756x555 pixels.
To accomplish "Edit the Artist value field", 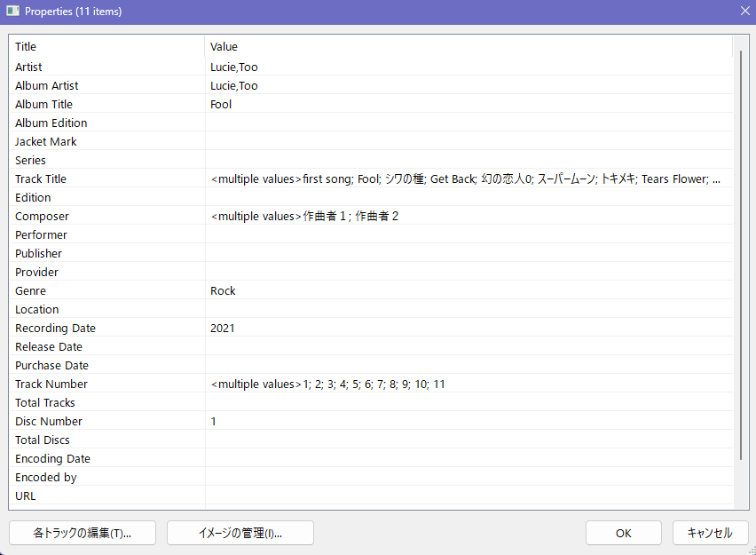I will (x=469, y=67).
